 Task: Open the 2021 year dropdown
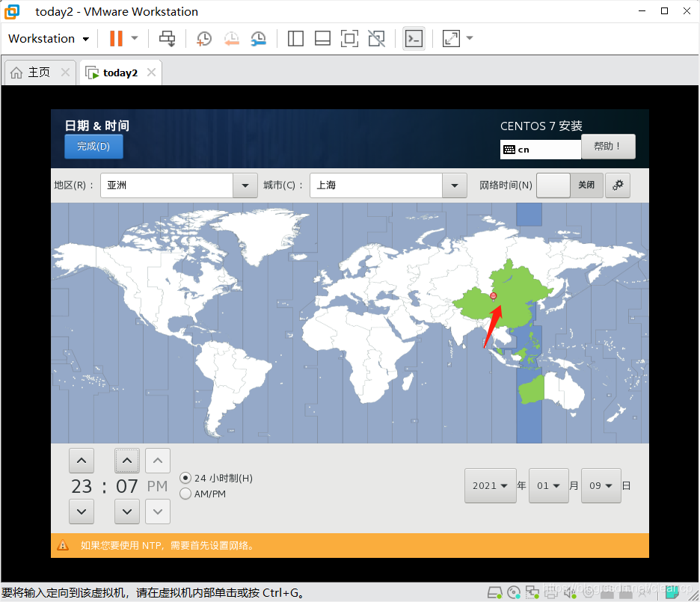pos(490,485)
